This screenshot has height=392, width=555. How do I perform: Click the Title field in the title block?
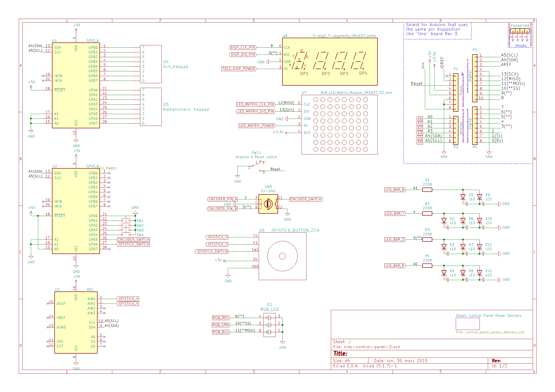tap(340, 353)
